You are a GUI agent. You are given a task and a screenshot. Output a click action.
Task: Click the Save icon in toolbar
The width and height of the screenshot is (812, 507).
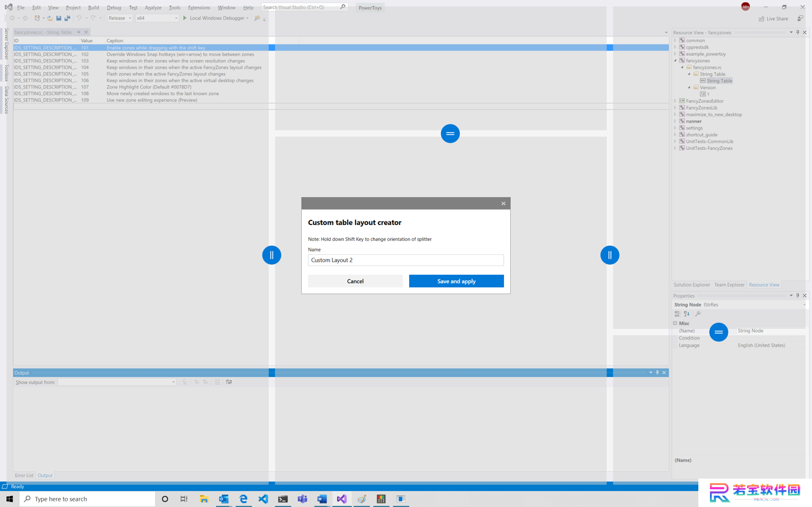point(59,18)
